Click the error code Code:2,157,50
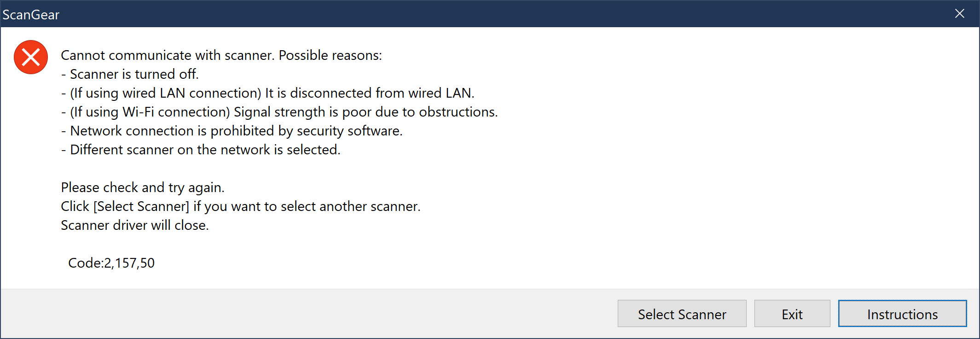 [x=111, y=263]
